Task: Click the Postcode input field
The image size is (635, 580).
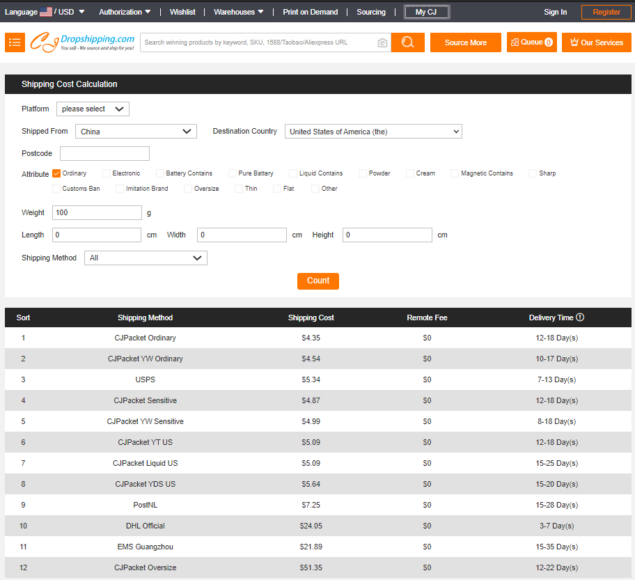Action: (x=105, y=154)
